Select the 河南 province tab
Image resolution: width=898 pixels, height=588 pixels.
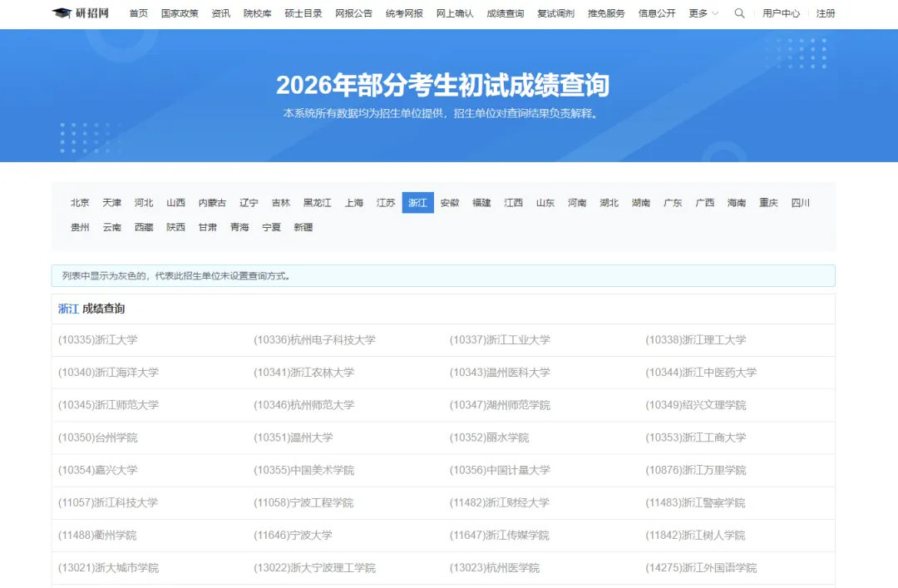(577, 203)
